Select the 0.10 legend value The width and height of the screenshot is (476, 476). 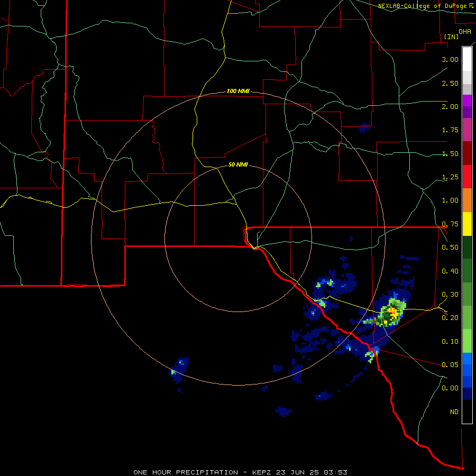coord(450,342)
